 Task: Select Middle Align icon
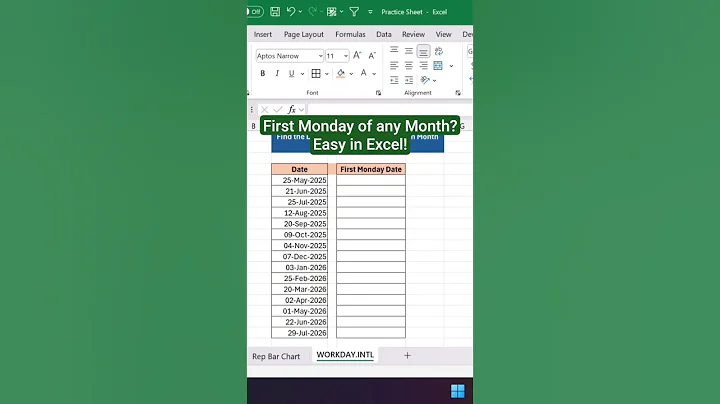pos(409,50)
